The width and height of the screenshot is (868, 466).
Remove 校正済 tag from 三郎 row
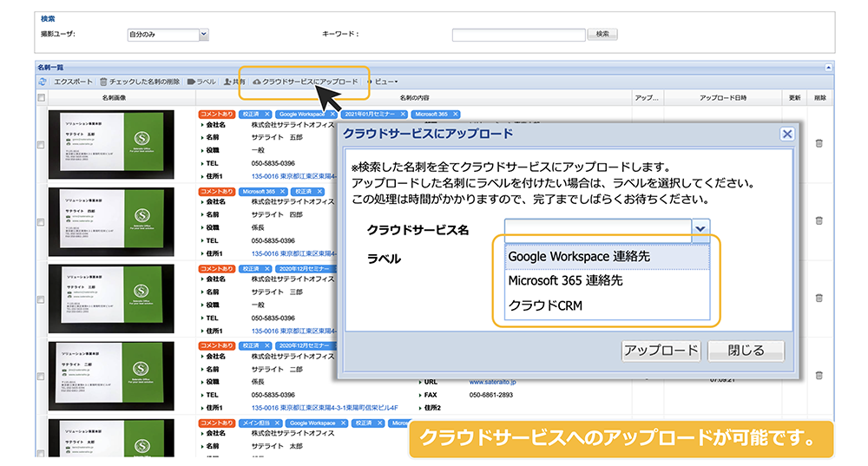point(266,269)
